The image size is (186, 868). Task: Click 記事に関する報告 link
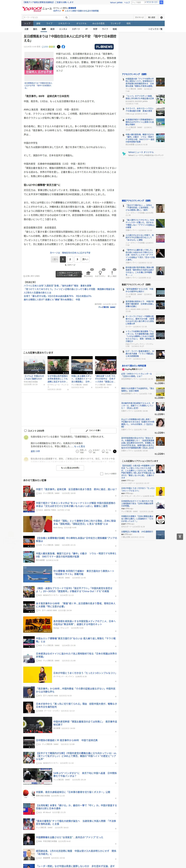(x=32, y=276)
